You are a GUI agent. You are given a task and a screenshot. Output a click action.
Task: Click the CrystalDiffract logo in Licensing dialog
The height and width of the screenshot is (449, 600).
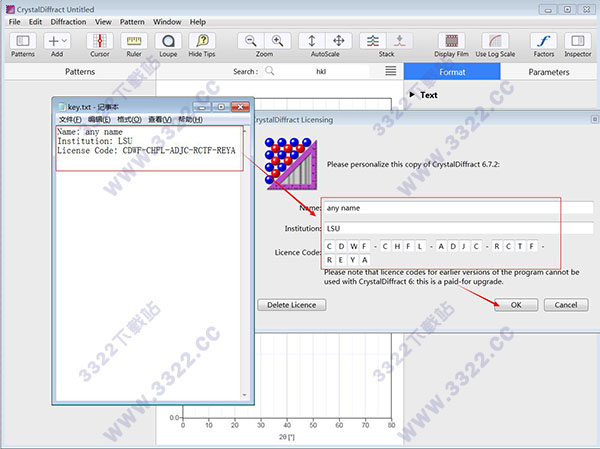click(x=291, y=164)
